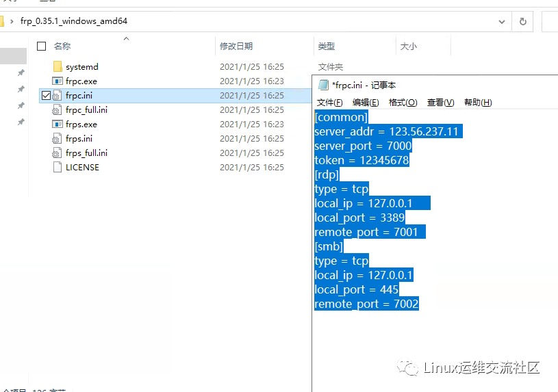Sort files by 类型 column
Image resolution: width=558 pixels, height=392 pixels.
(x=327, y=47)
